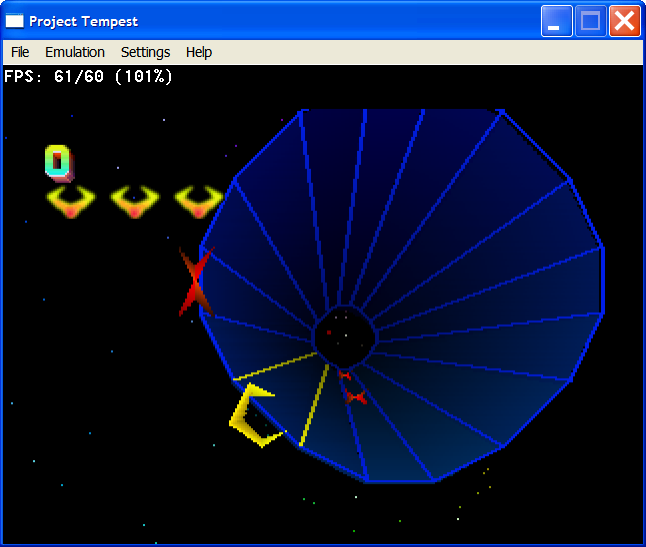Open the Help menu
Viewport: 646px width, 547px height.
tap(199, 52)
